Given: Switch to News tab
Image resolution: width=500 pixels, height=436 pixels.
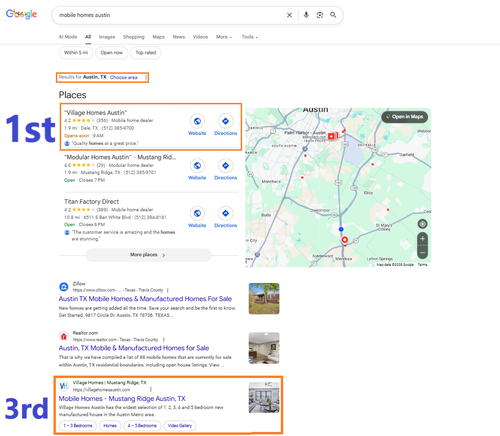Looking at the screenshot, I should click(x=179, y=37).
